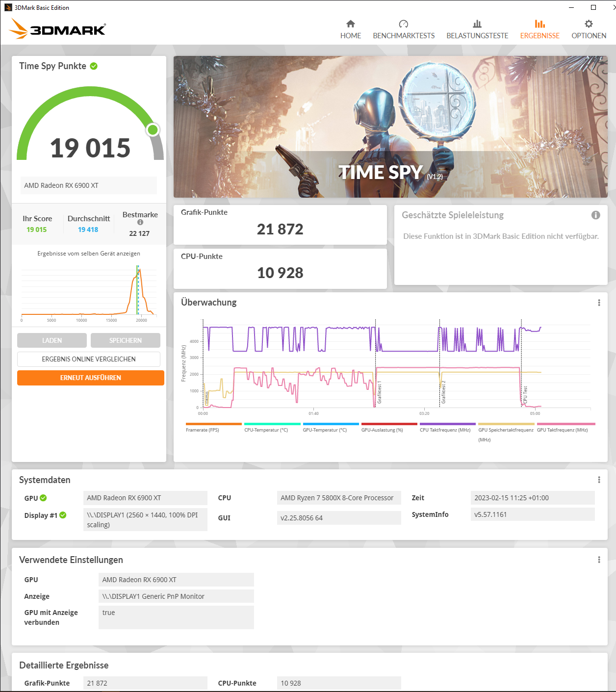Viewport: 616px width, 692px height.
Task: Click Ergebnisse vom selben Gerät anzeigen link
Action: 89,254
